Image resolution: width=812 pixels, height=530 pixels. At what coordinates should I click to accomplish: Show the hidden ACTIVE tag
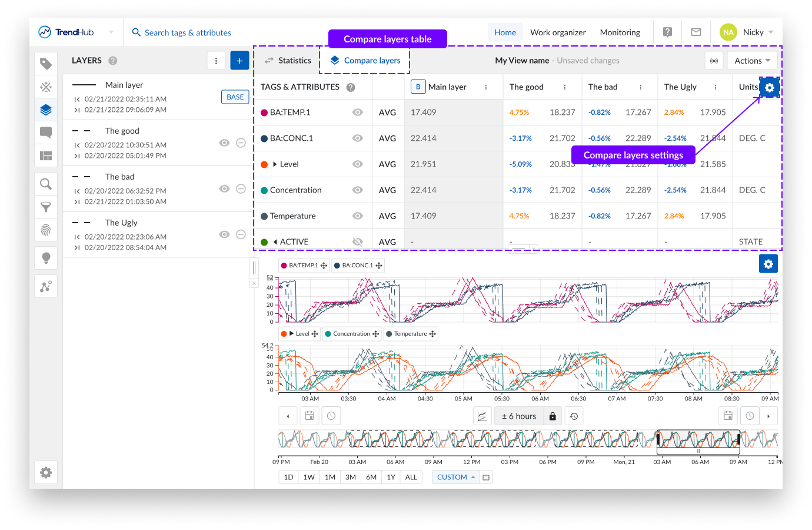(357, 242)
